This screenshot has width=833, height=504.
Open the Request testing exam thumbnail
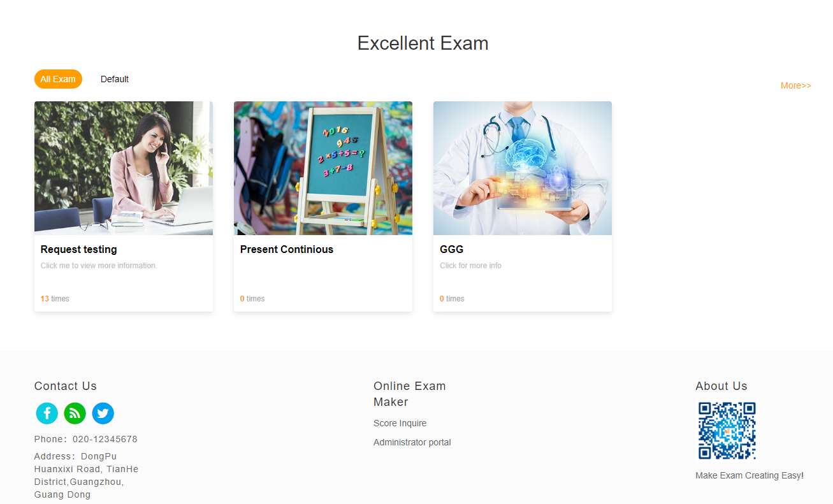click(x=124, y=168)
